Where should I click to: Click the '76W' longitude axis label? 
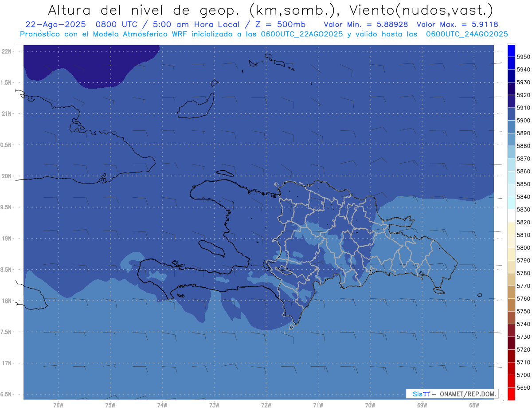58,405
